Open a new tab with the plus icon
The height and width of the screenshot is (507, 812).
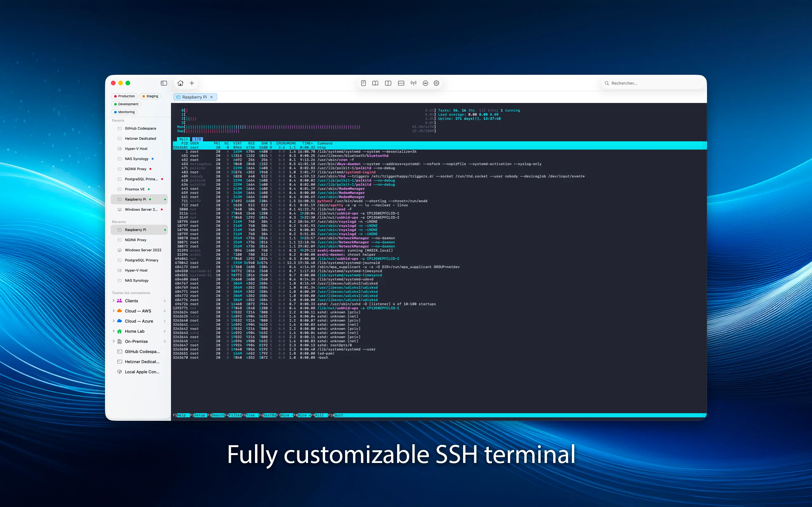click(191, 83)
